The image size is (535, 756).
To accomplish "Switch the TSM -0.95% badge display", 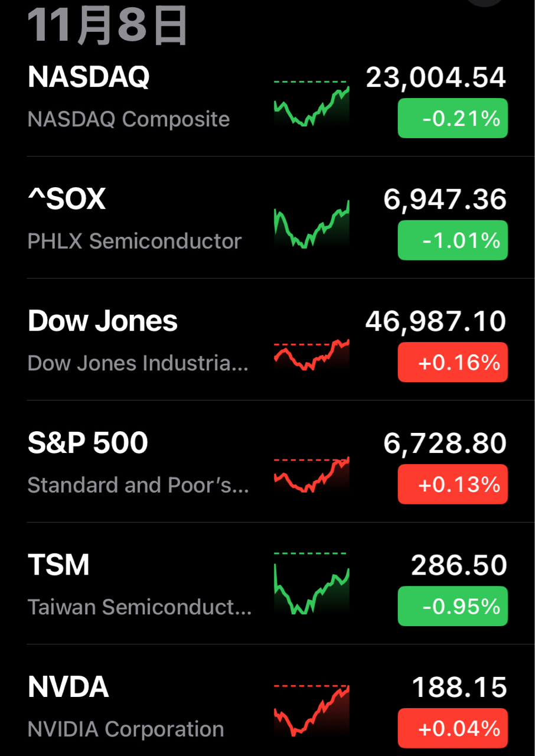I will [452, 606].
